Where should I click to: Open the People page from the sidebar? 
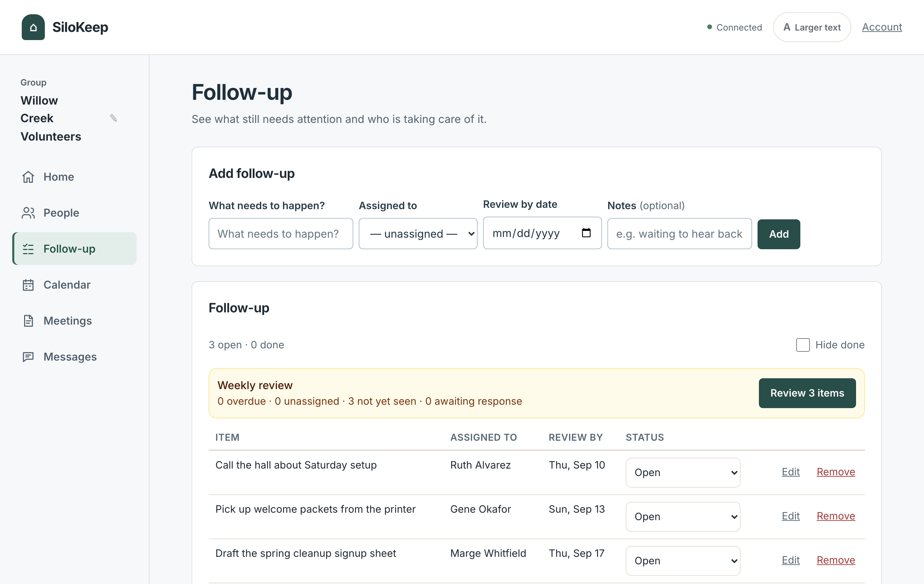tap(74, 213)
